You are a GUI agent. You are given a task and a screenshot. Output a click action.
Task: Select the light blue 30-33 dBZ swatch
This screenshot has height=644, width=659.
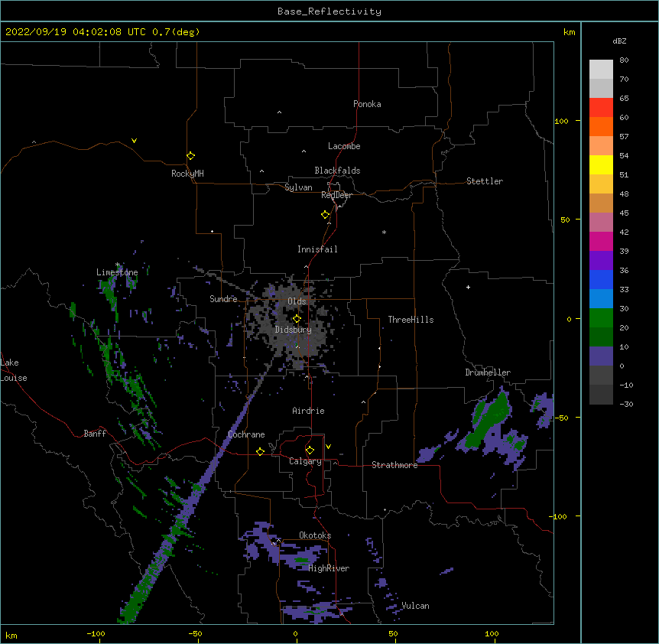pos(601,299)
